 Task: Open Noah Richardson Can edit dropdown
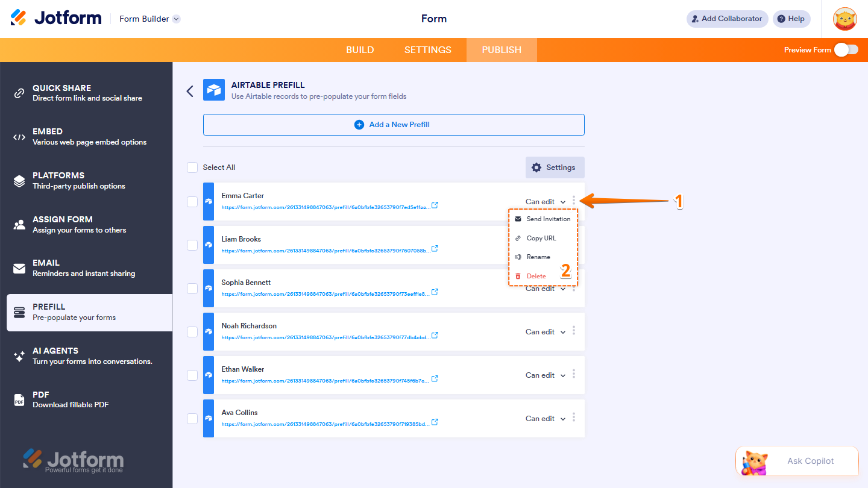546,332
